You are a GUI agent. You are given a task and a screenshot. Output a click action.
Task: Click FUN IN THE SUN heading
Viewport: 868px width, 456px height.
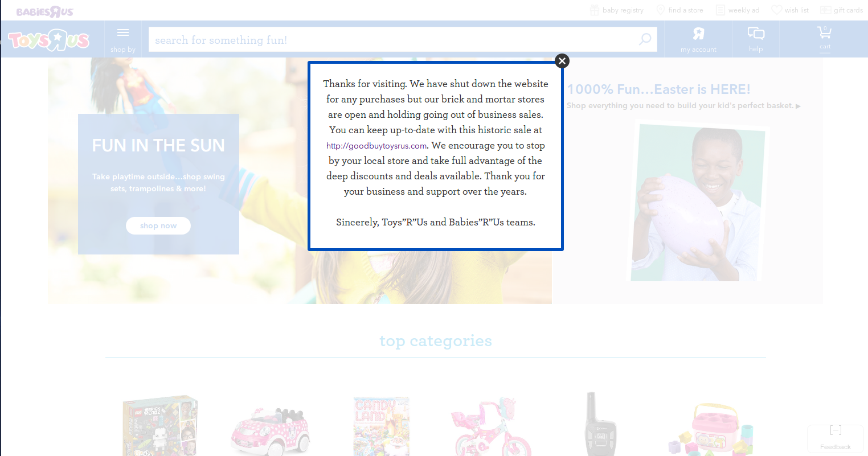pyautogui.click(x=158, y=146)
